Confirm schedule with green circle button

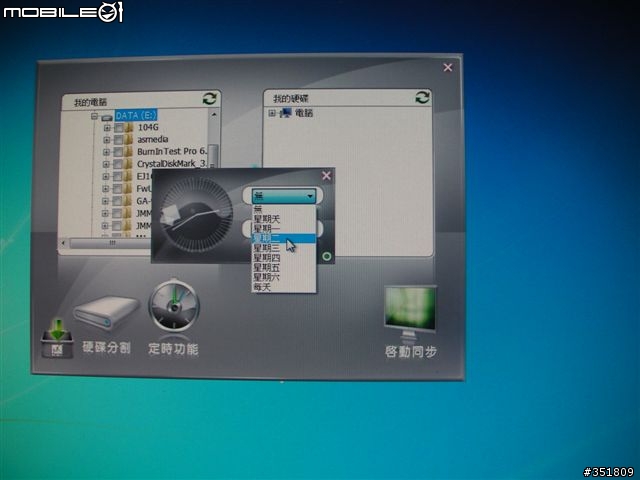327,256
